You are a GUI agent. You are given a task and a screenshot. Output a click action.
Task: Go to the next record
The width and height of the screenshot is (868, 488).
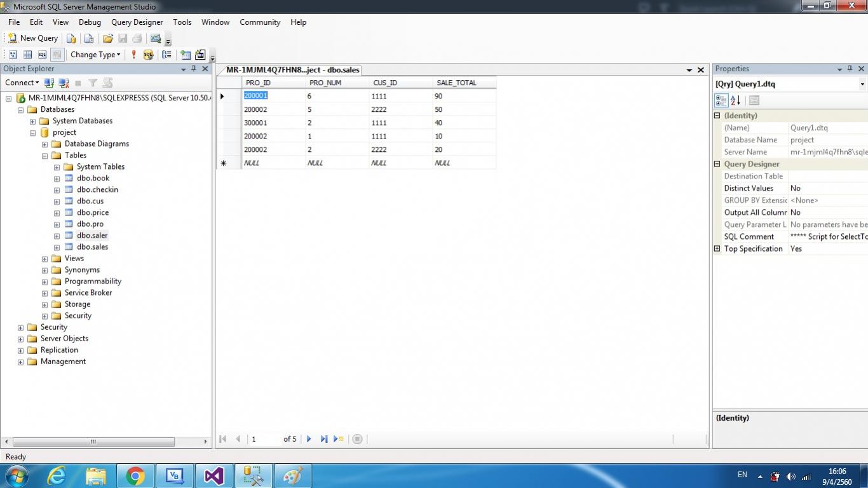(309, 439)
